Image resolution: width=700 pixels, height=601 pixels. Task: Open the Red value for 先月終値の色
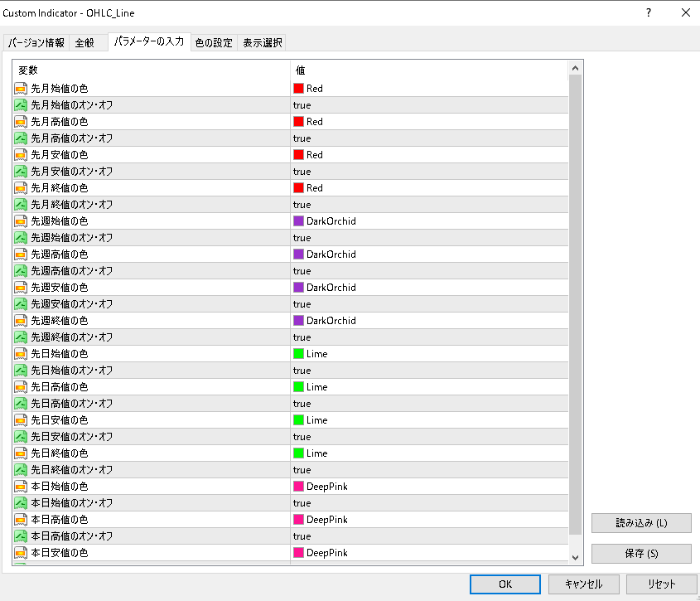[314, 187]
